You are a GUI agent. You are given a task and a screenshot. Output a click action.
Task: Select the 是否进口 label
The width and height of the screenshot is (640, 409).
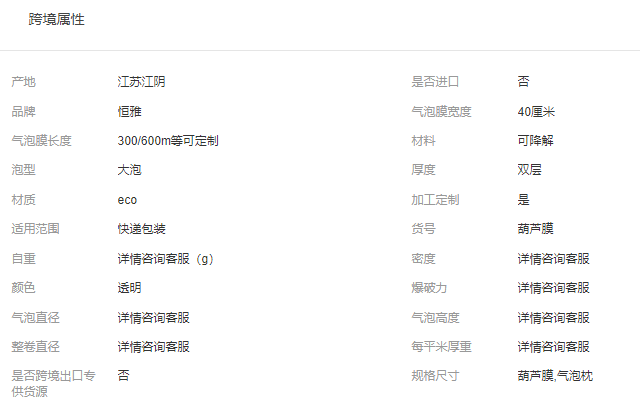click(435, 82)
